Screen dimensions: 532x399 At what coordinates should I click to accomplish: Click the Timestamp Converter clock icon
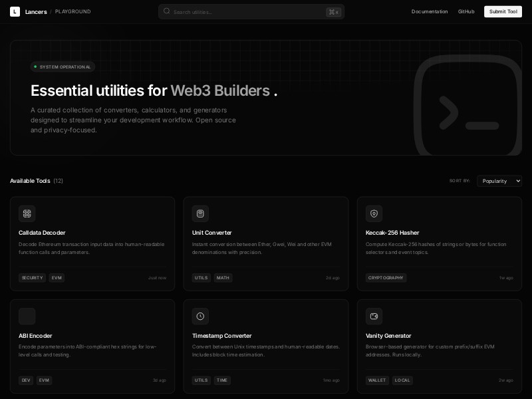click(200, 316)
